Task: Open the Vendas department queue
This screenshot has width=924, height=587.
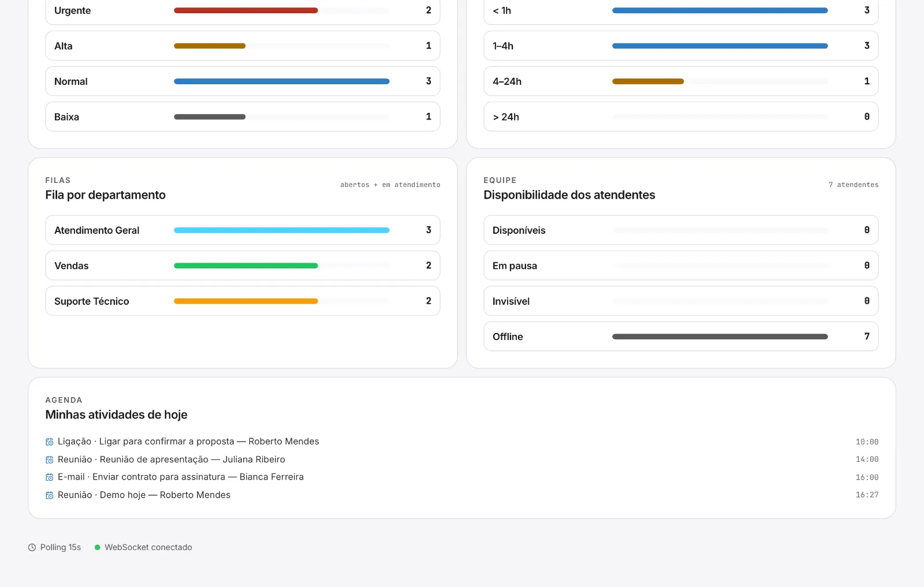Action: (243, 266)
